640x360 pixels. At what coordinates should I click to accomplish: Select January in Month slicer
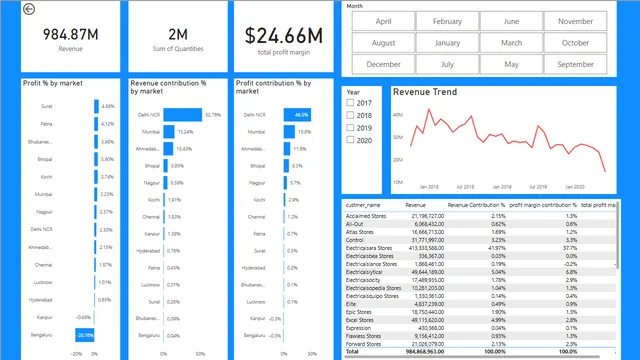click(x=447, y=43)
